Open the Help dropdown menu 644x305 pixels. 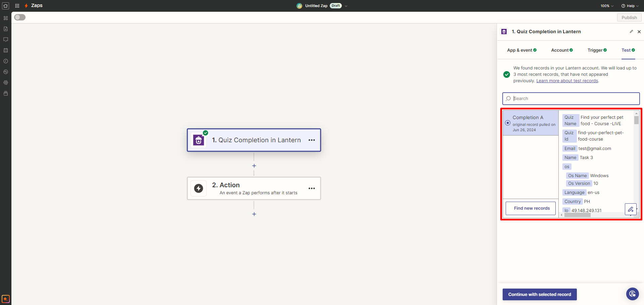click(x=630, y=6)
